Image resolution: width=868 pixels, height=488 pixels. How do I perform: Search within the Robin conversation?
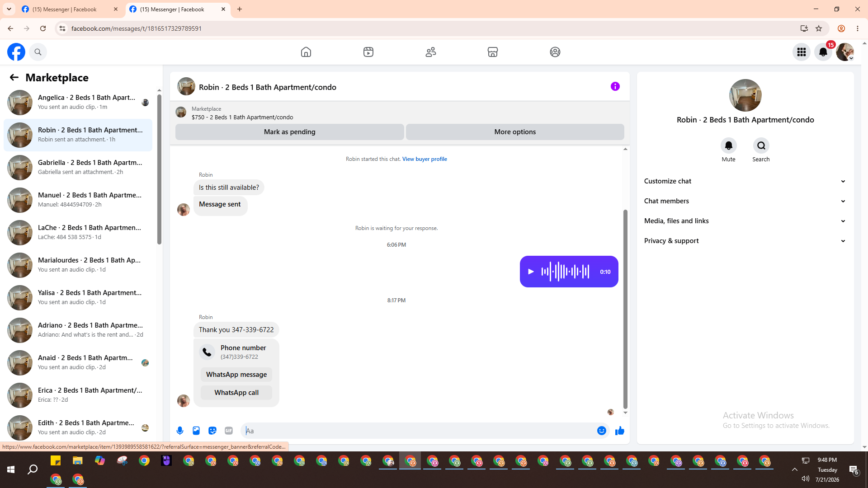pos(761,145)
